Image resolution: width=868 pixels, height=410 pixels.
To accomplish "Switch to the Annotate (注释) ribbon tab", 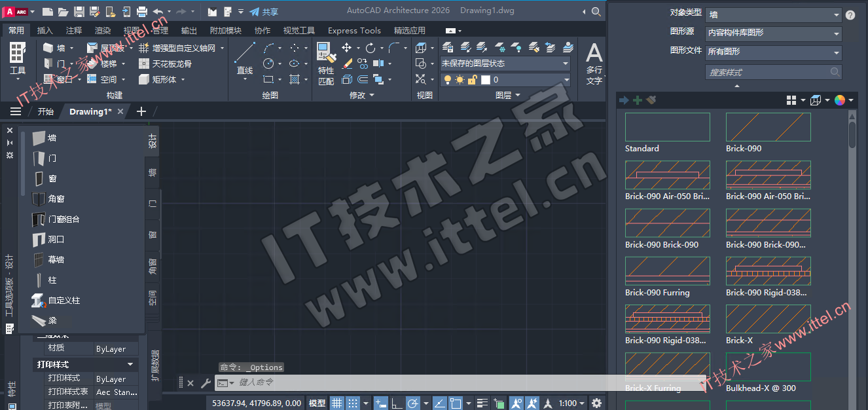I will [x=74, y=31].
